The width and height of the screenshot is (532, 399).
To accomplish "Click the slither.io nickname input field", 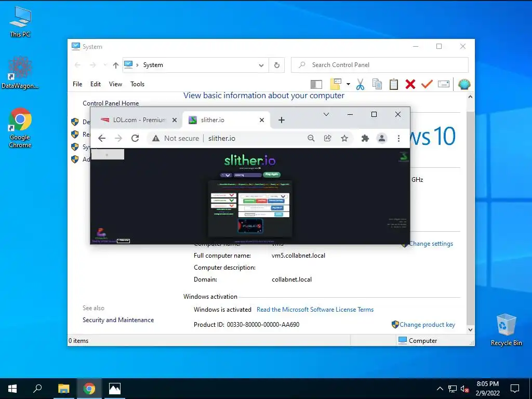I will coord(247,175).
